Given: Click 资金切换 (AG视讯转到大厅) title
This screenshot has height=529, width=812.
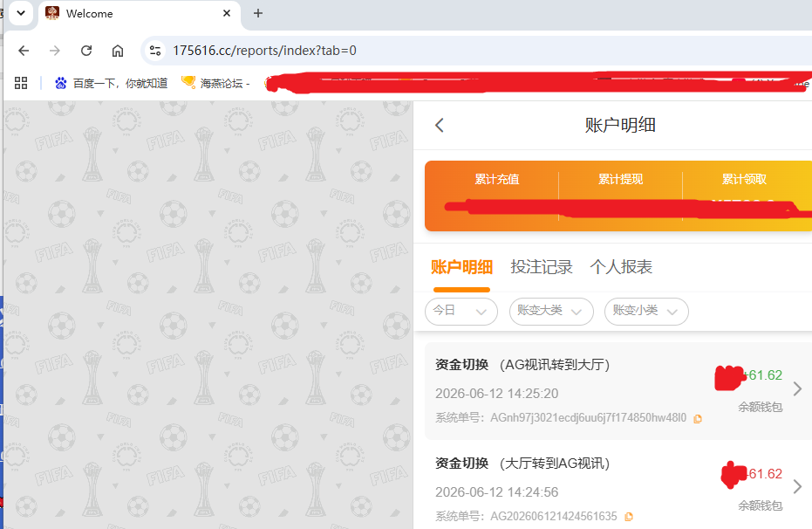Looking at the screenshot, I should [x=522, y=365].
